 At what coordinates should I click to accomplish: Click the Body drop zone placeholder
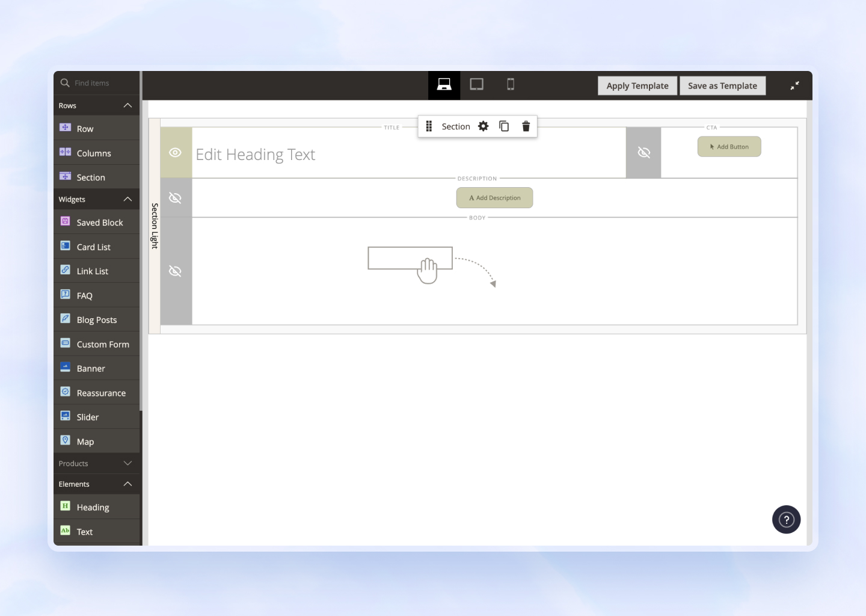pyautogui.click(x=494, y=271)
